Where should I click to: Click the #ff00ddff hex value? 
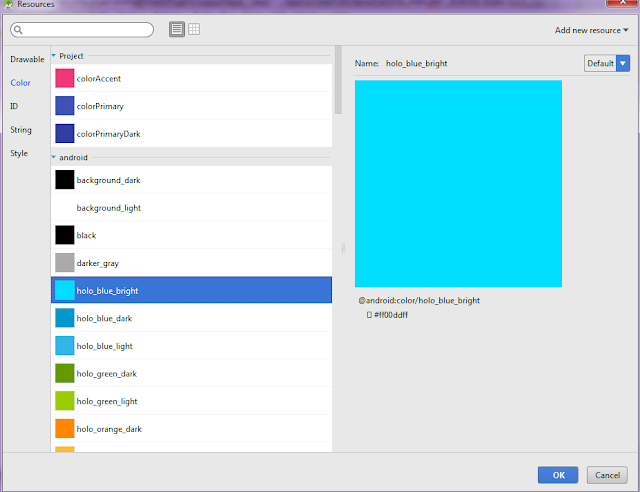pos(391,315)
